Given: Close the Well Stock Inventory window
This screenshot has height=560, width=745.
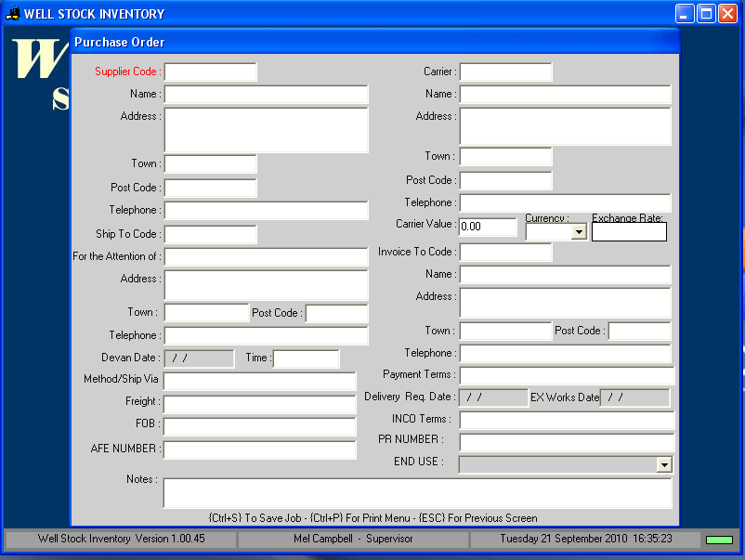Looking at the screenshot, I should point(727,14).
